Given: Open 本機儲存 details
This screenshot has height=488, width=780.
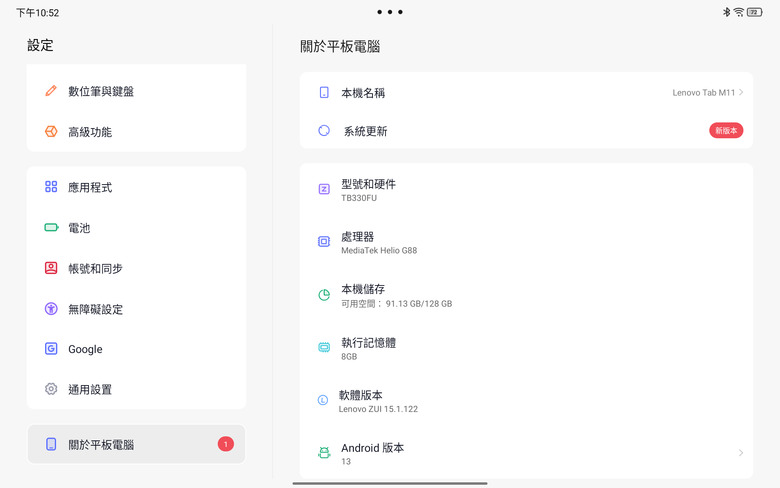Looking at the screenshot, I should [526, 295].
